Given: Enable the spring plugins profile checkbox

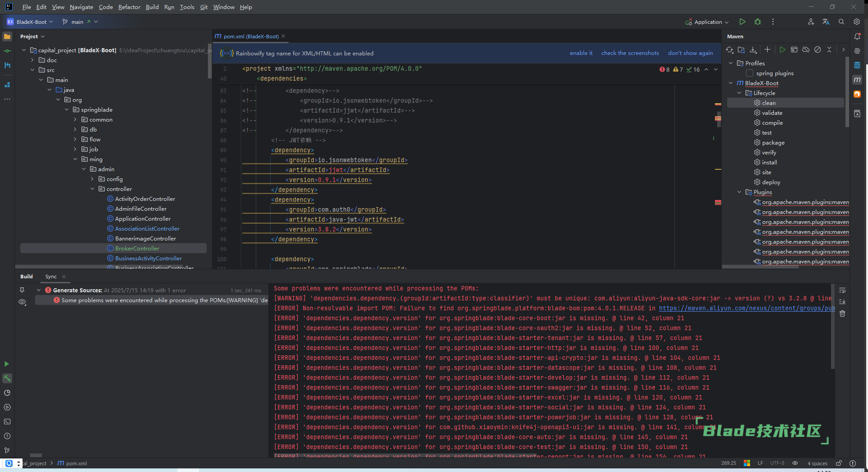Looking at the screenshot, I should (750, 73).
